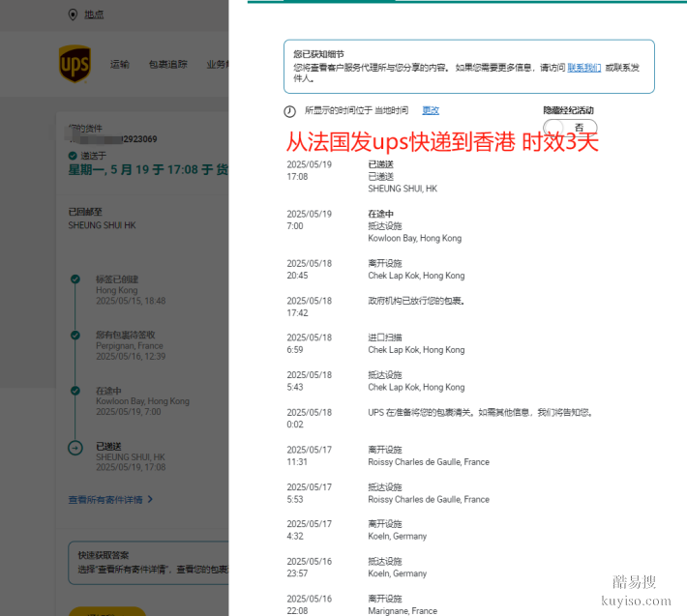Open the 运输 shipping menu
The width and height of the screenshot is (687, 616).
(x=120, y=65)
